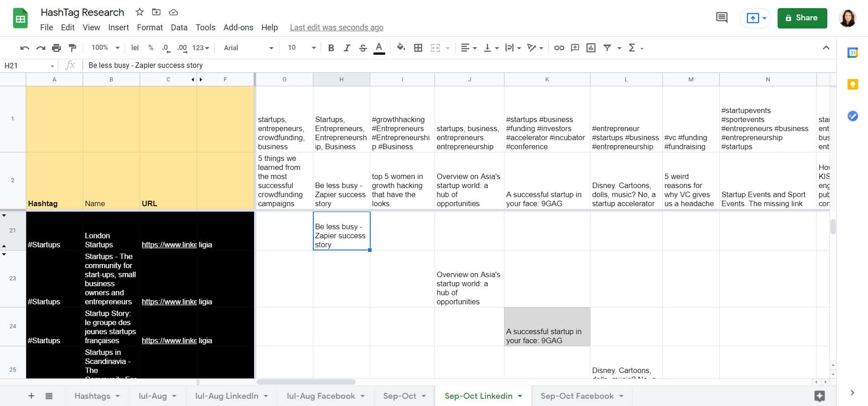Image resolution: width=868 pixels, height=406 pixels.
Task: Open the Vertical align dropdown
Action: [x=491, y=48]
